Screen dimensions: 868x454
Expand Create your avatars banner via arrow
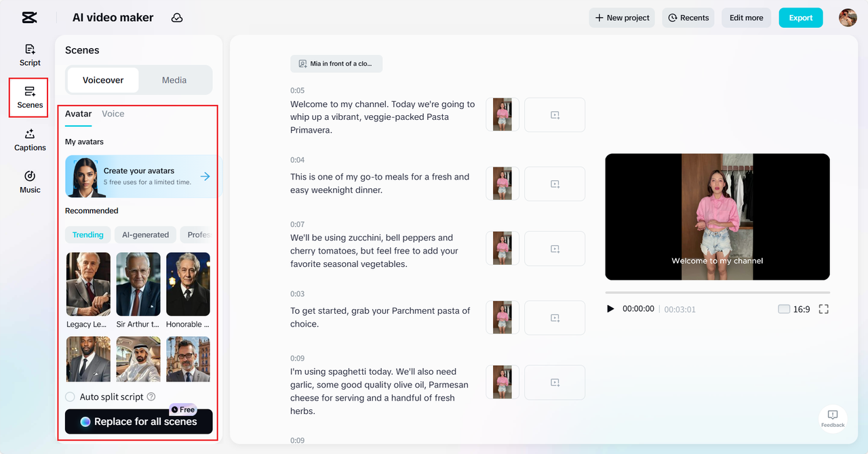point(205,176)
